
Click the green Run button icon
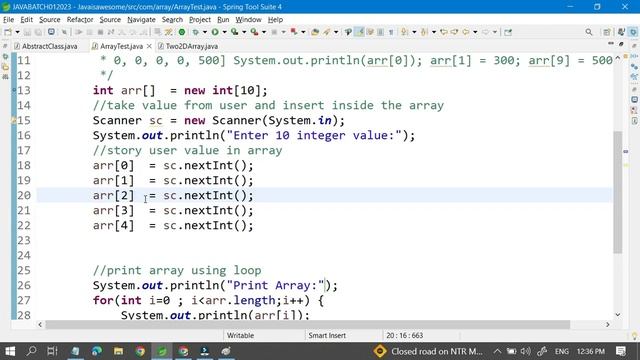pyautogui.click(x=215, y=32)
